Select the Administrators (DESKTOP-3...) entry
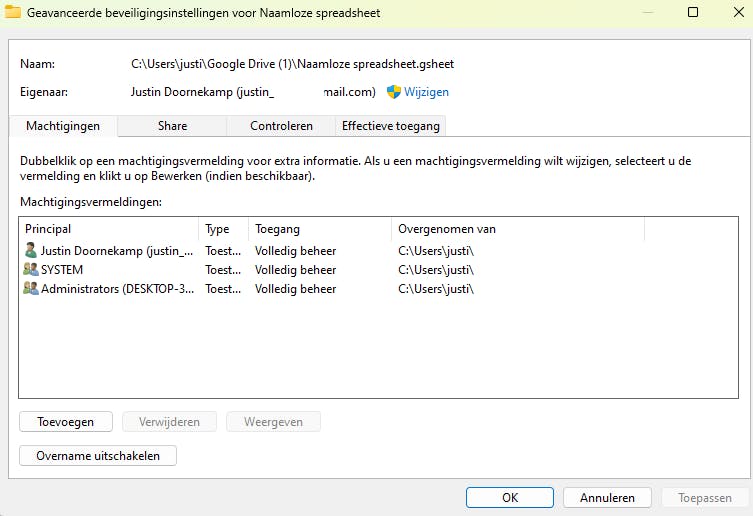 point(378,289)
